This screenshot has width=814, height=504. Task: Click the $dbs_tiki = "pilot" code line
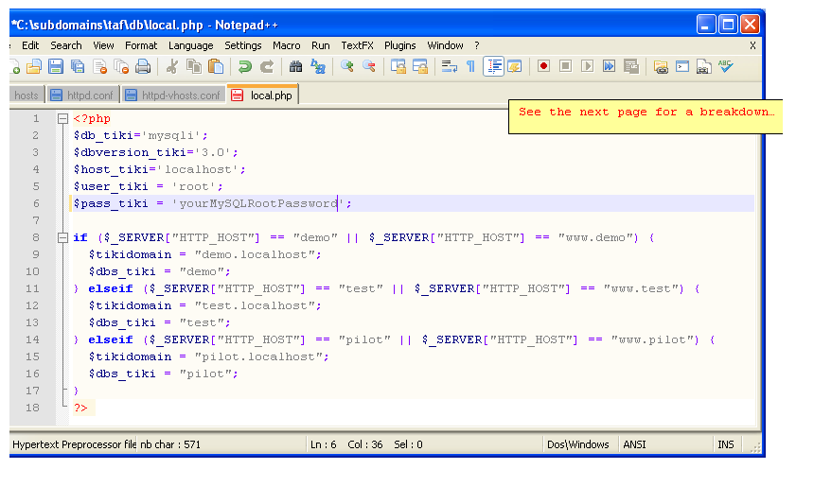click(x=163, y=374)
